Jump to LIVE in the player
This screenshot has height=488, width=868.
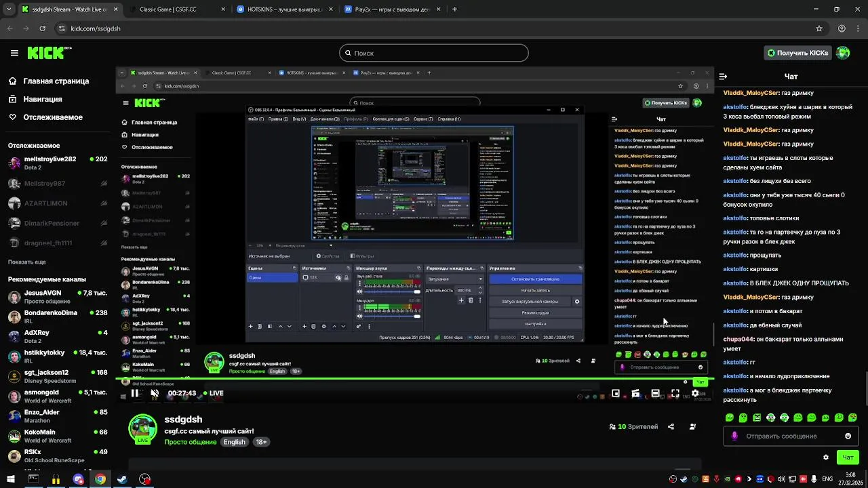click(212, 393)
